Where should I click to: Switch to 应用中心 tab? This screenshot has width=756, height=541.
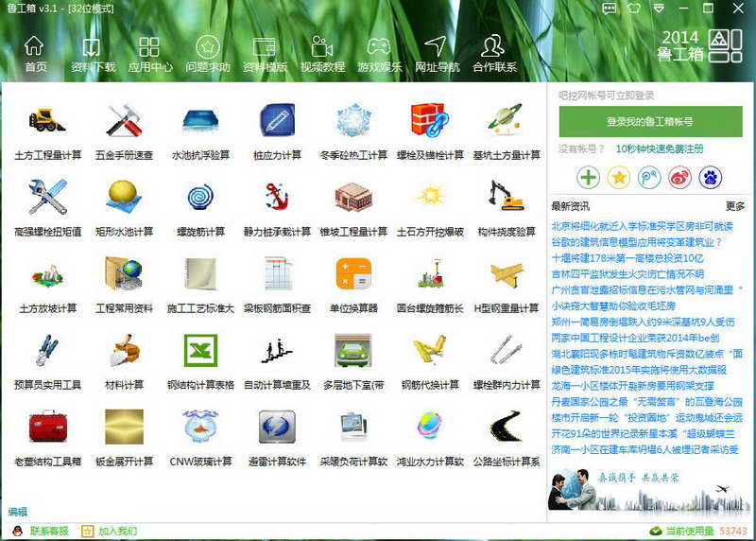click(149, 54)
